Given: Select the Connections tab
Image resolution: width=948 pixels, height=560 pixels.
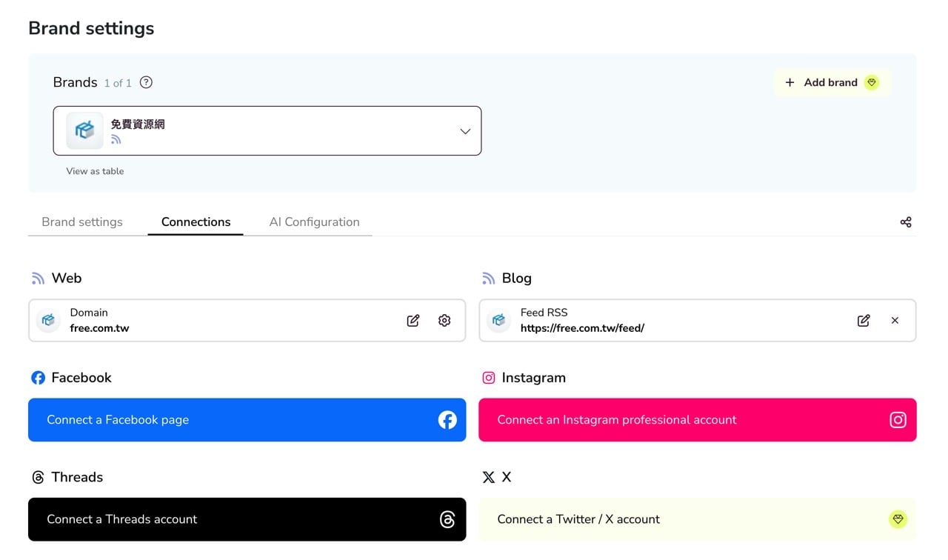Looking at the screenshot, I should point(196,222).
